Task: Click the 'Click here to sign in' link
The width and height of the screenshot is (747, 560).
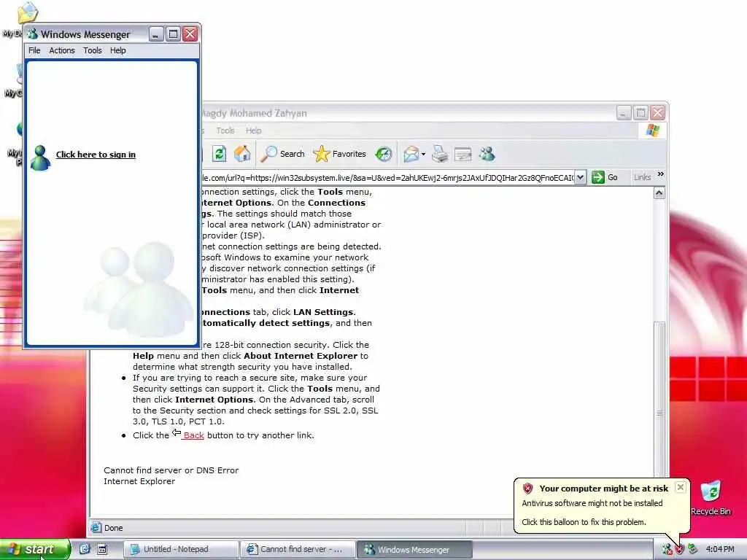Action: tap(96, 155)
